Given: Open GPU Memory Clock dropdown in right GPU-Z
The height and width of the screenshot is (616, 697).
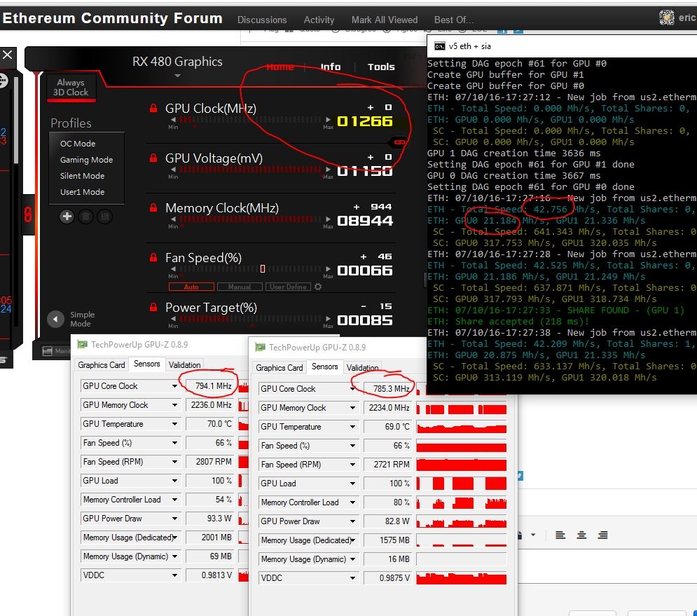Looking at the screenshot, I should 352,408.
